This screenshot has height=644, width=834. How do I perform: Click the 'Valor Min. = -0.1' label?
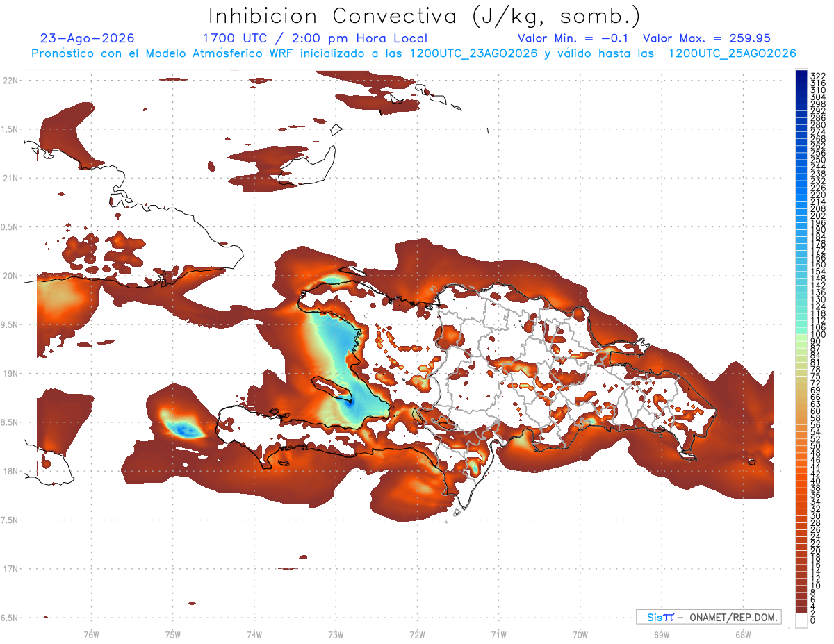point(575,38)
